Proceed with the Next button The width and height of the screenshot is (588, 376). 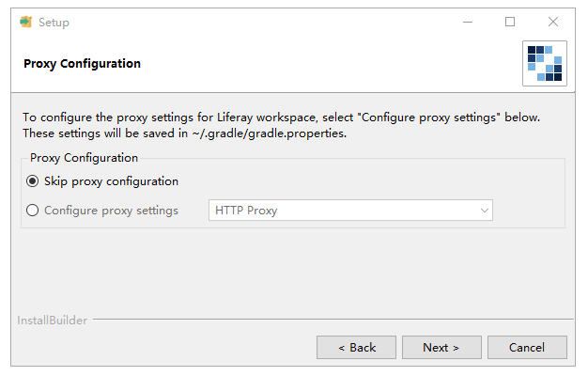point(441,347)
